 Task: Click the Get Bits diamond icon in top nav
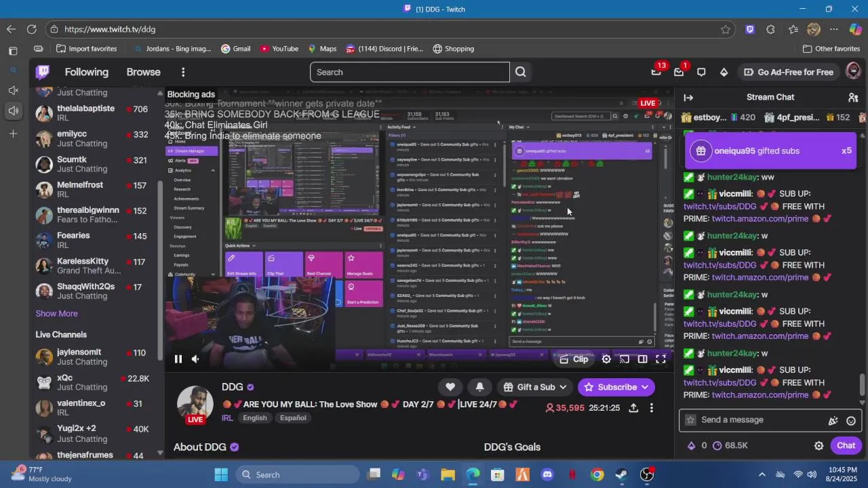(724, 72)
